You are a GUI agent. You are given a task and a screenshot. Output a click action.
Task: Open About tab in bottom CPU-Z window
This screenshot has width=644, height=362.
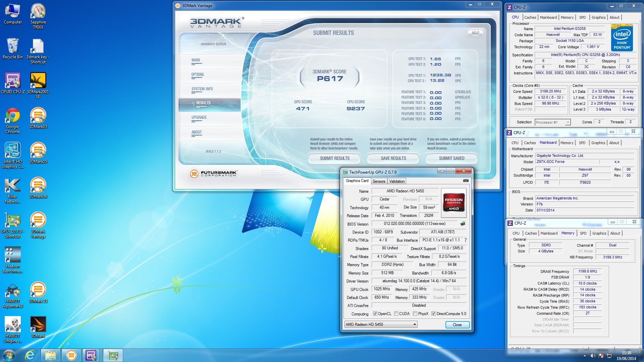pos(615,233)
